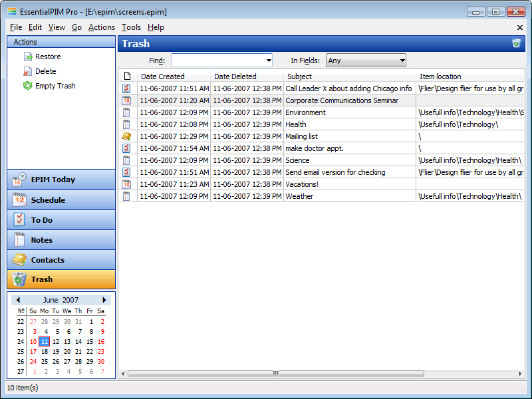Sort by Date Created column header
532x399 pixels.
pos(174,76)
